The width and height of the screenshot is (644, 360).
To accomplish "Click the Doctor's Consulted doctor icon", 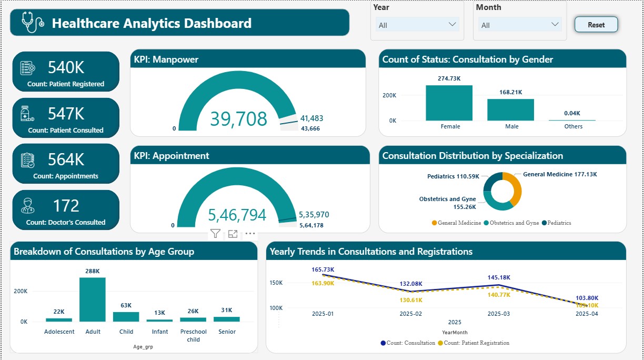I will click(x=27, y=206).
